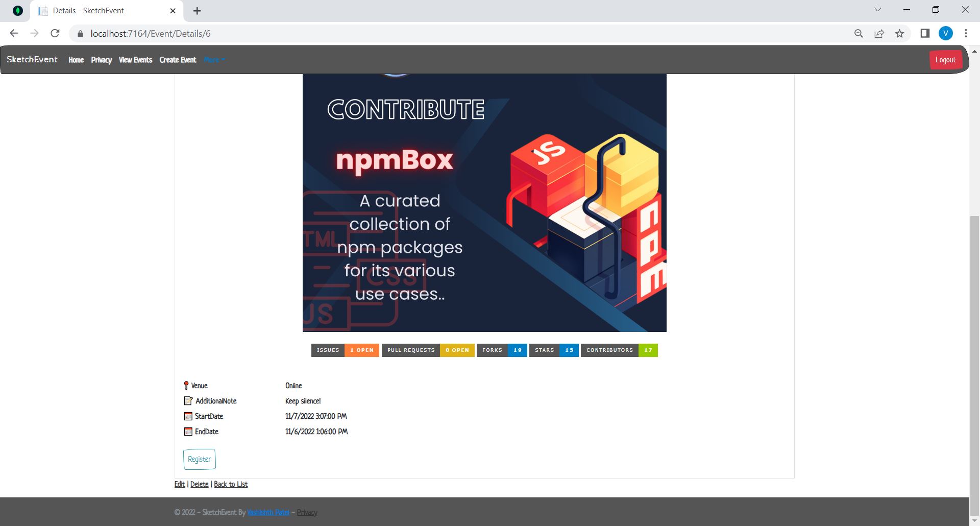Click the end date 11/6/2022 1:06:00 PM

316,432
